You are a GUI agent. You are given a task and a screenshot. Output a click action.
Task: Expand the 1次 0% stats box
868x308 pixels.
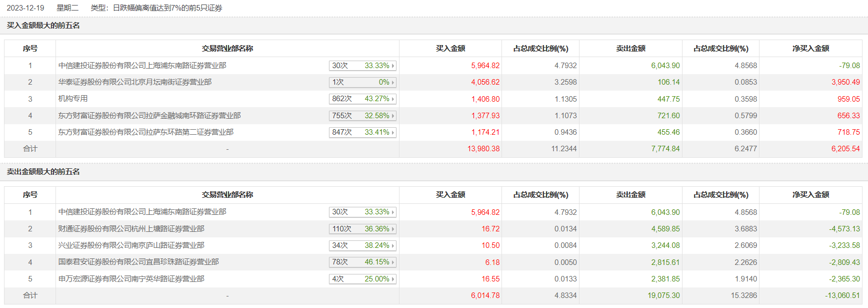[362, 83]
